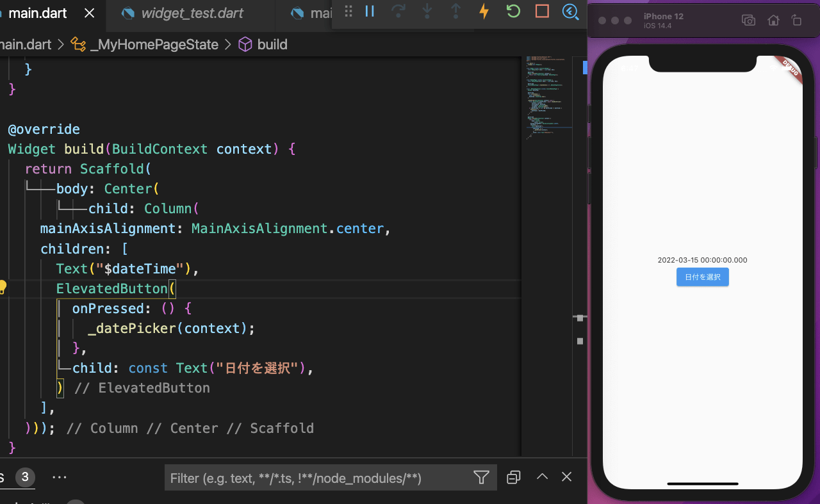Viewport: 820px width, 504px height.
Task: Open the panel's more actions ellipsis
Action: [x=60, y=477]
